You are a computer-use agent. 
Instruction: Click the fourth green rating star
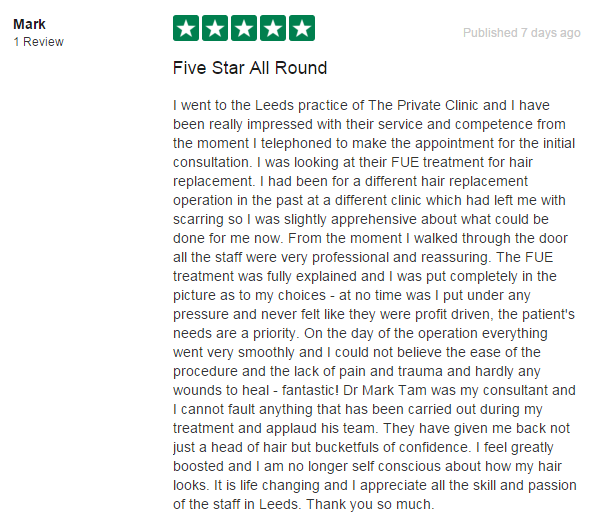pyautogui.click(x=273, y=28)
